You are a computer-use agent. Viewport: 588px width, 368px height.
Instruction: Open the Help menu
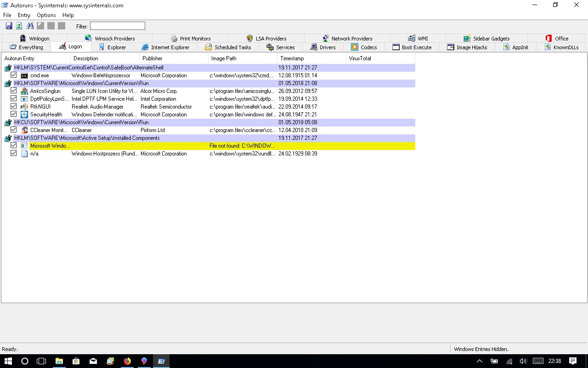coord(68,15)
